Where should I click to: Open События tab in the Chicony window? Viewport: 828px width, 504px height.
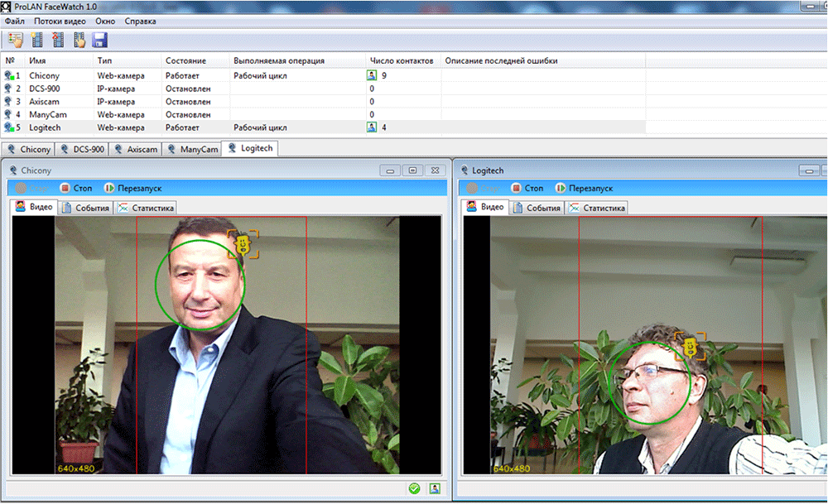coord(86,207)
